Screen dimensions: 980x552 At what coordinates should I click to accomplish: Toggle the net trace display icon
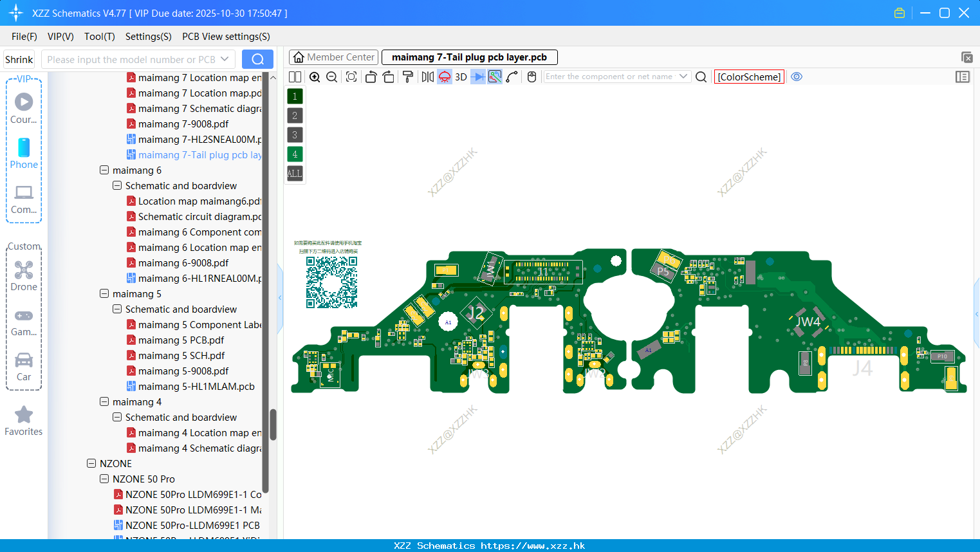[x=495, y=77]
